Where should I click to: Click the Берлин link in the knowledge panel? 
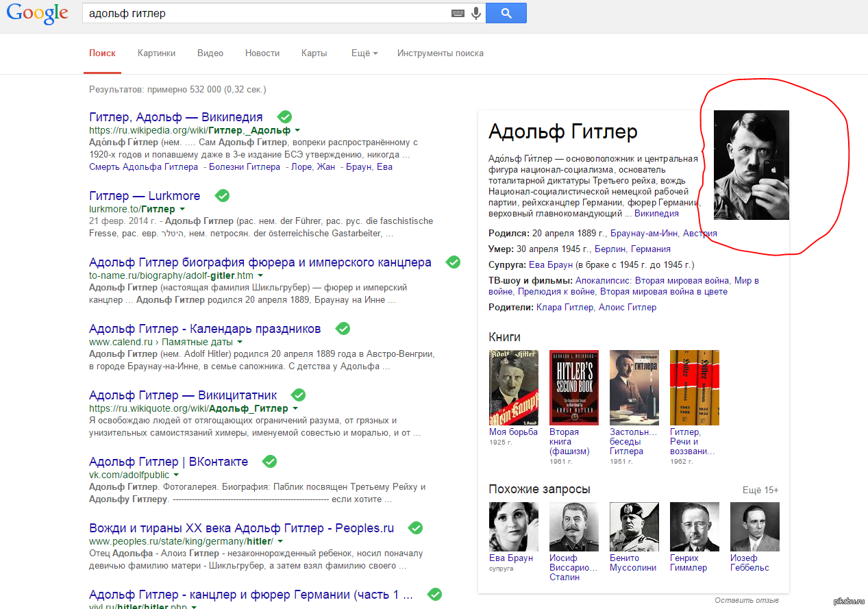pyautogui.click(x=610, y=249)
